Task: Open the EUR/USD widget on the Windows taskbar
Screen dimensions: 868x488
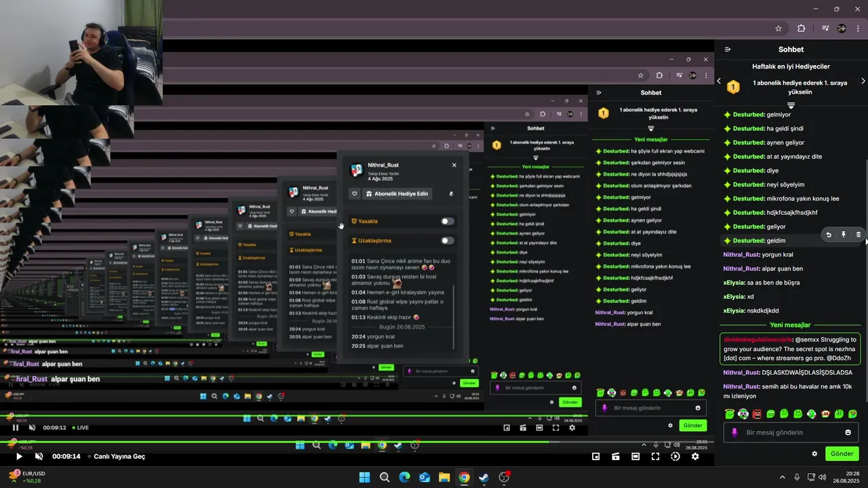Action: pyautogui.click(x=27, y=477)
